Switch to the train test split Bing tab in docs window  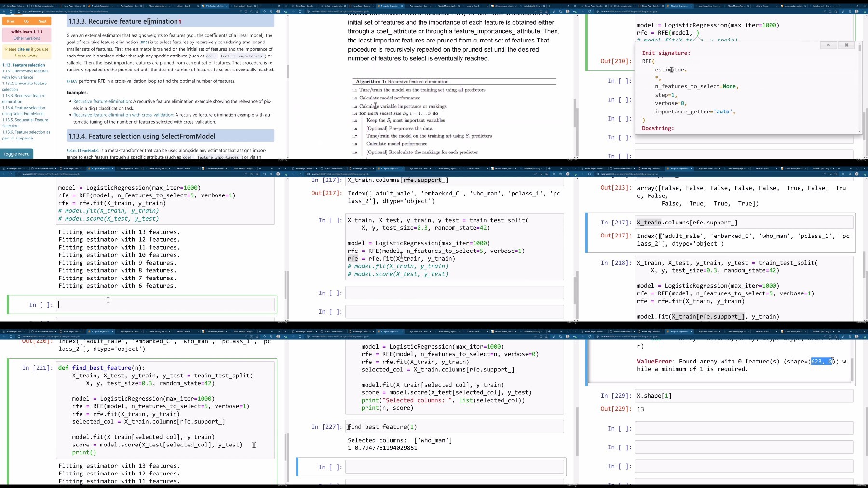click(x=243, y=6)
